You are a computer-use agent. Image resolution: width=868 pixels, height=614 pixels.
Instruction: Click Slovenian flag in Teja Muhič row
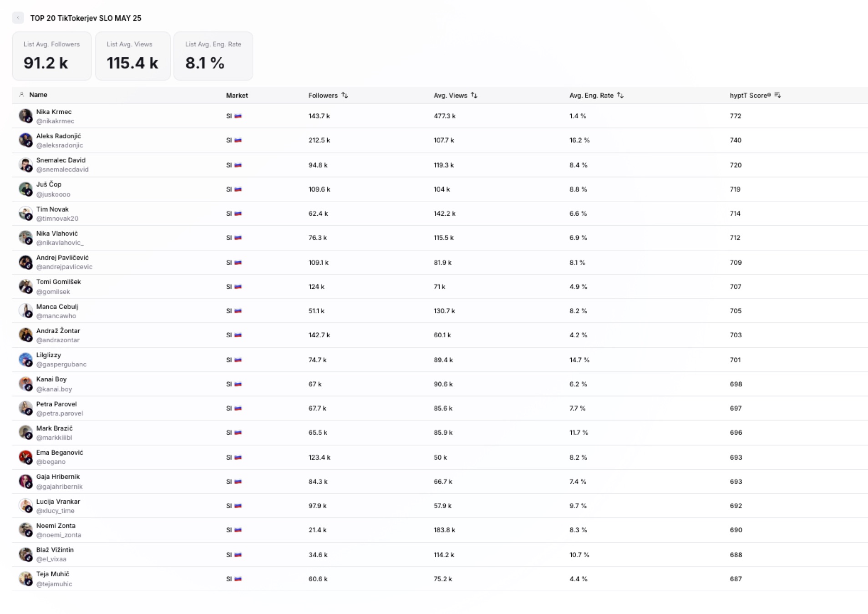238,579
